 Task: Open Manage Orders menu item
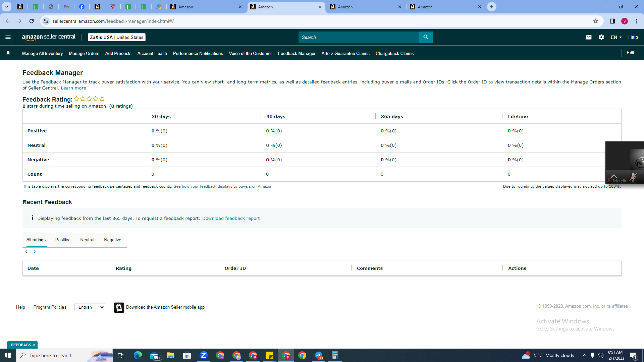(x=84, y=53)
